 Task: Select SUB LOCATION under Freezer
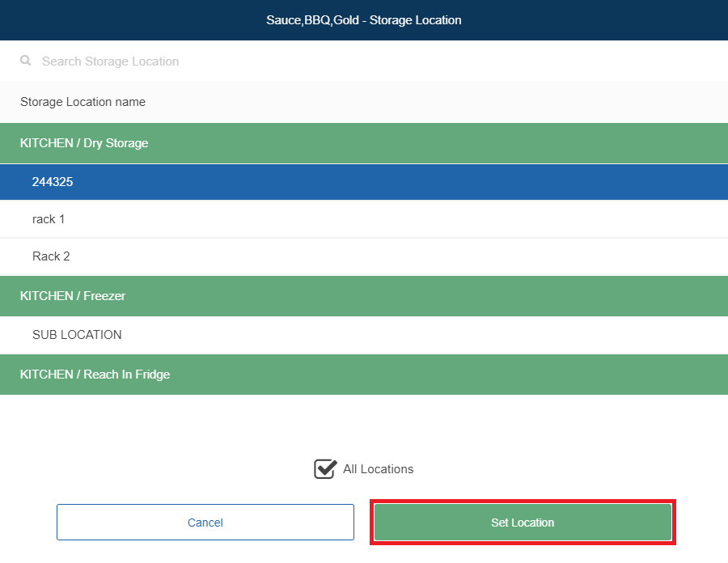(x=77, y=335)
